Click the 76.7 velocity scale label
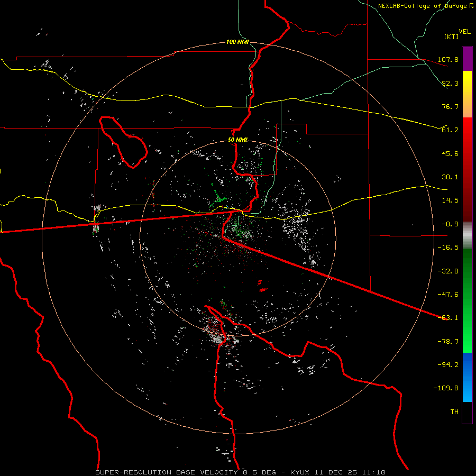 tap(450, 106)
